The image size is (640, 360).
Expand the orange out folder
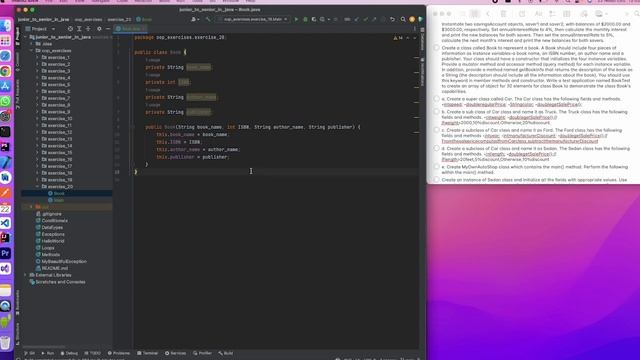31,207
